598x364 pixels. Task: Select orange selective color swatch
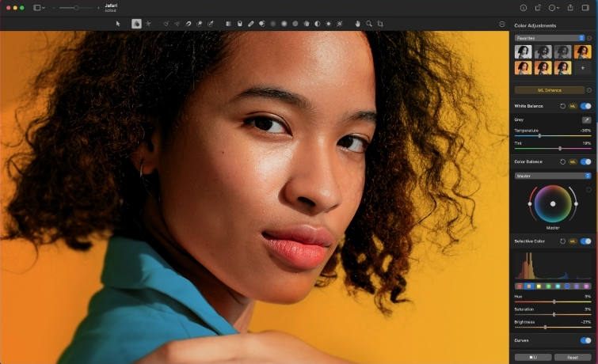pyautogui.click(x=529, y=286)
